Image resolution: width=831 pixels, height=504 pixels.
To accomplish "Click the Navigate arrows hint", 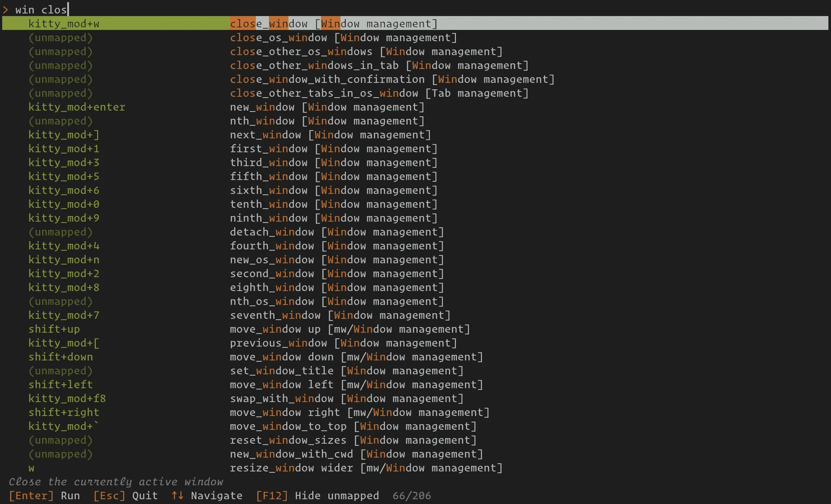I will pos(207,495).
